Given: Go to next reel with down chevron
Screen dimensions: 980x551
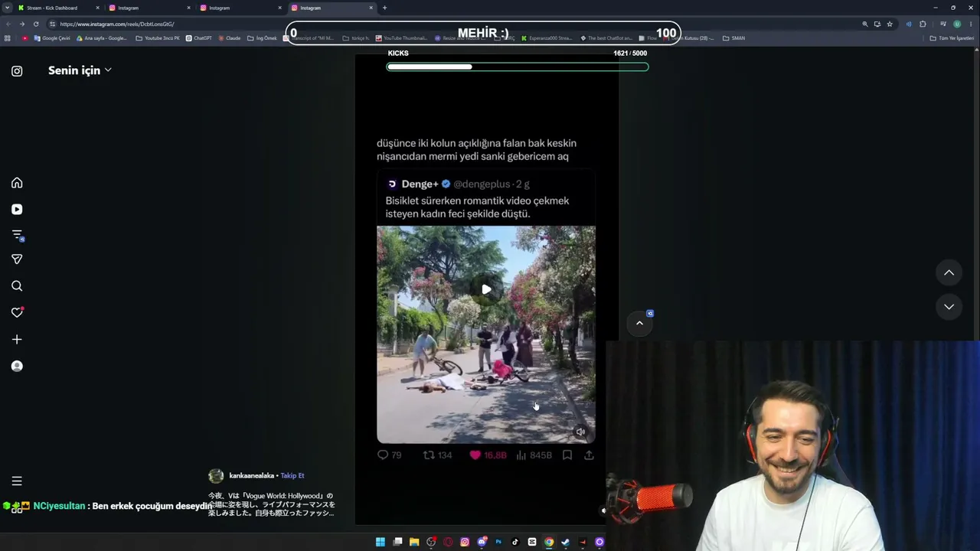Looking at the screenshot, I should click(x=949, y=306).
